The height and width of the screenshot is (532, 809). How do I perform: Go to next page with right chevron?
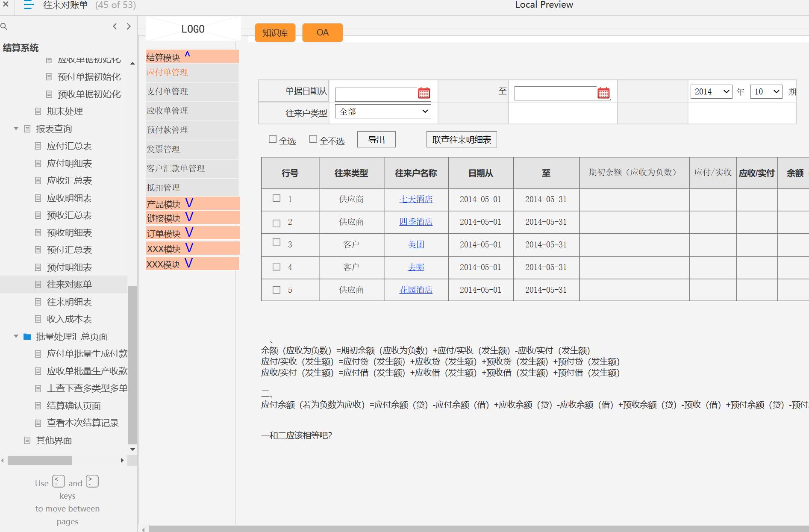tap(129, 26)
